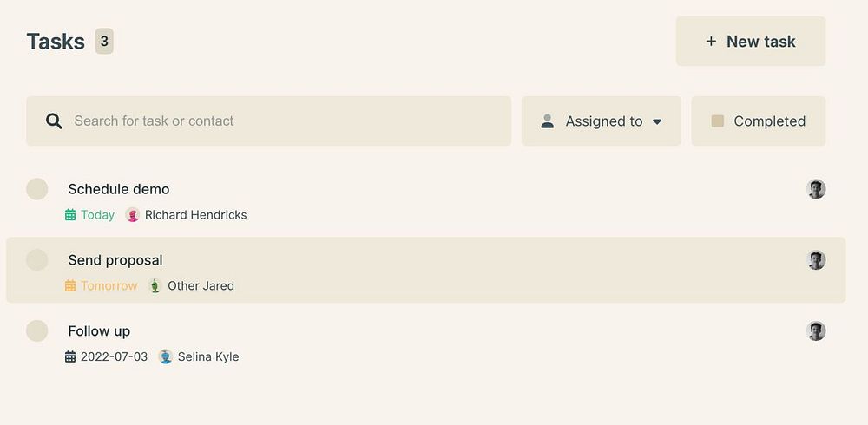This screenshot has width=868, height=425.
Task: Click the assignee avatar on Schedule demo
Action: tap(815, 189)
